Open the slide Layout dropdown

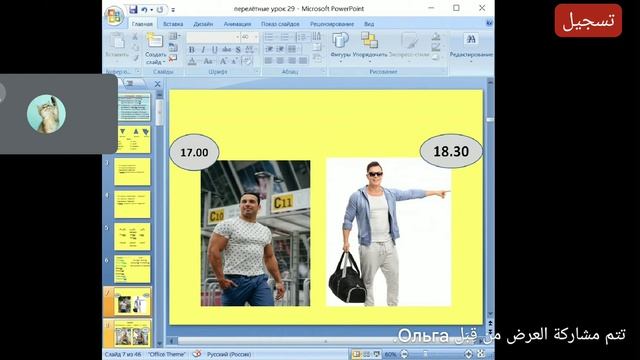pyautogui.click(x=174, y=37)
